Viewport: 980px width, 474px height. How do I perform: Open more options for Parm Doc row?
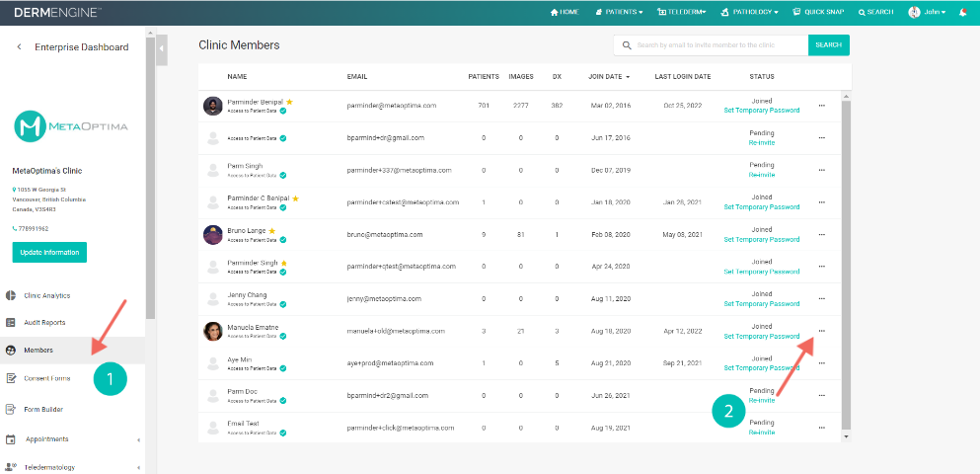coord(821,395)
